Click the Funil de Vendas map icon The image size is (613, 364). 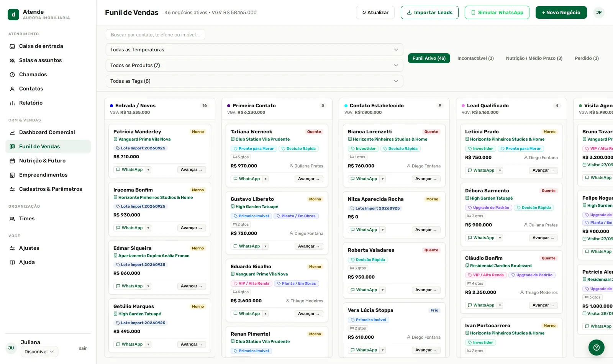point(12,147)
